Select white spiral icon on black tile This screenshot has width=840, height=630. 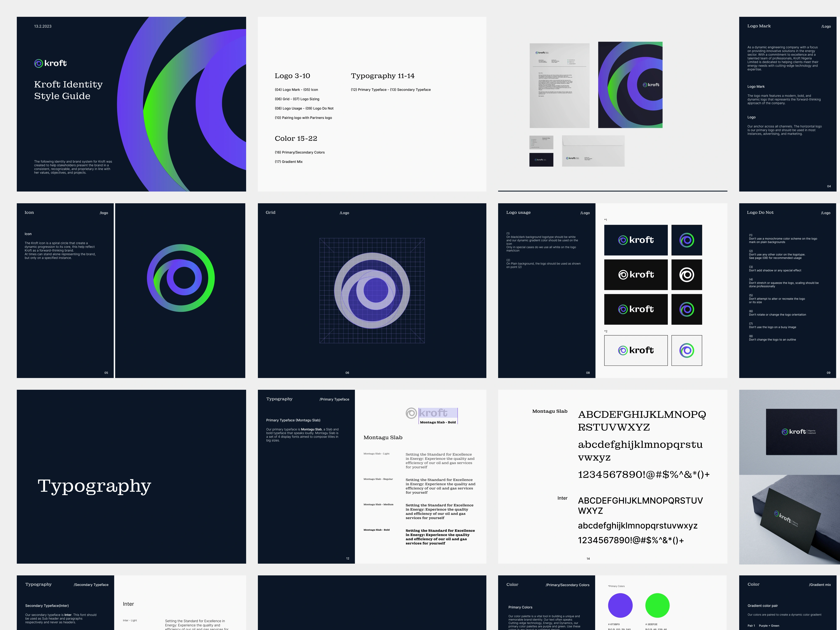pyautogui.click(x=686, y=274)
